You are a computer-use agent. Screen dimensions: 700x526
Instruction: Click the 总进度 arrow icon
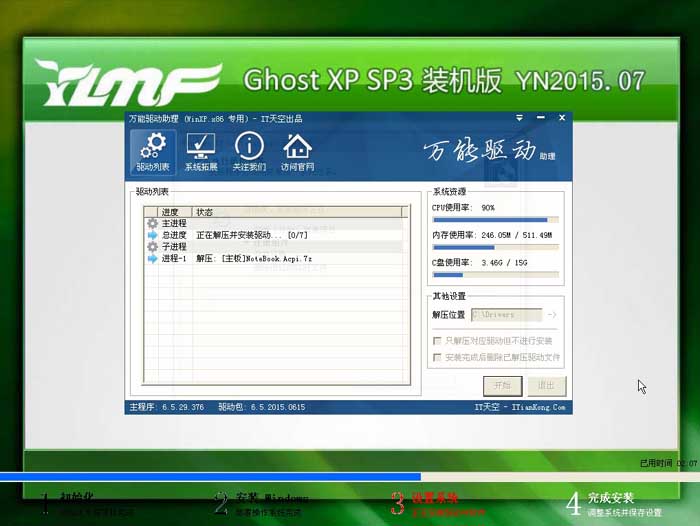(x=153, y=235)
